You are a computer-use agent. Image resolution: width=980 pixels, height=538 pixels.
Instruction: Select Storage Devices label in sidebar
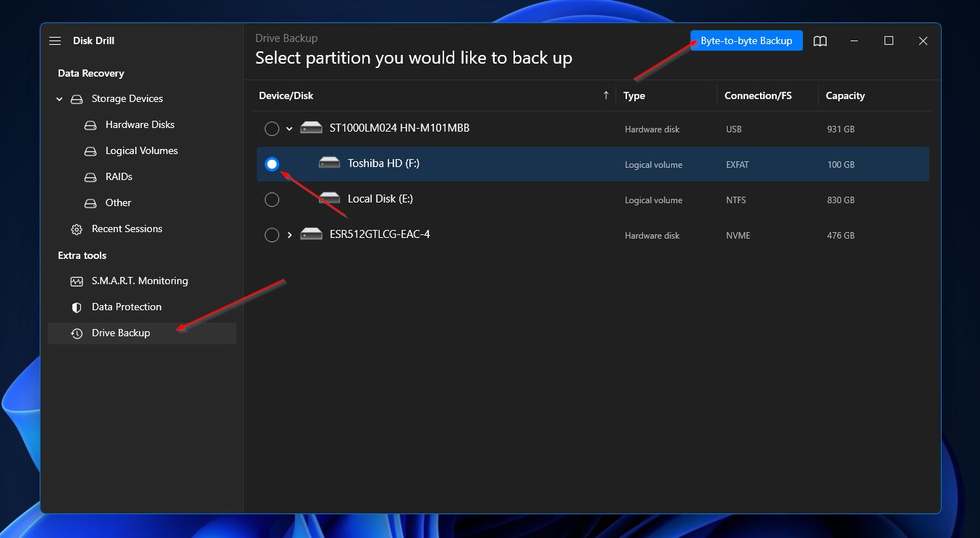(x=127, y=98)
